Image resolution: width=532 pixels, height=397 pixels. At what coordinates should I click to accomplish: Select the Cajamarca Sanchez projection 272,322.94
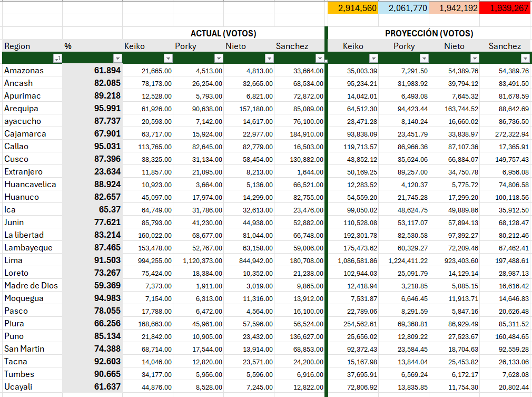point(505,134)
